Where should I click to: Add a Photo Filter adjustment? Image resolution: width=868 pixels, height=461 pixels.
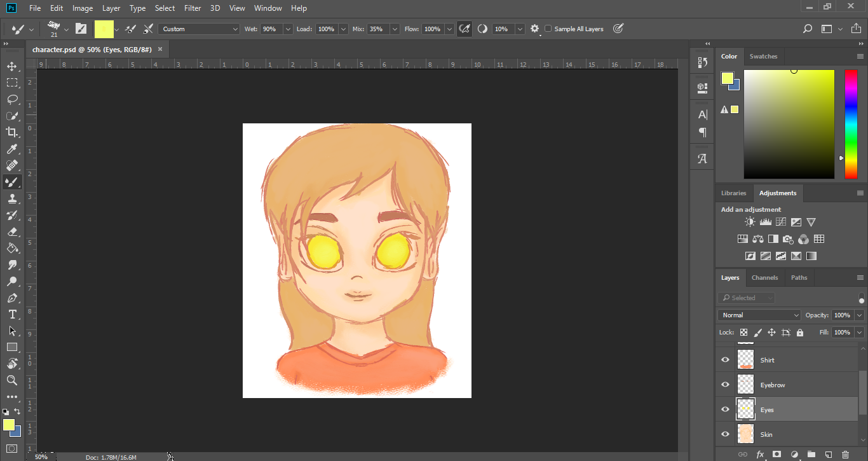[x=788, y=239]
